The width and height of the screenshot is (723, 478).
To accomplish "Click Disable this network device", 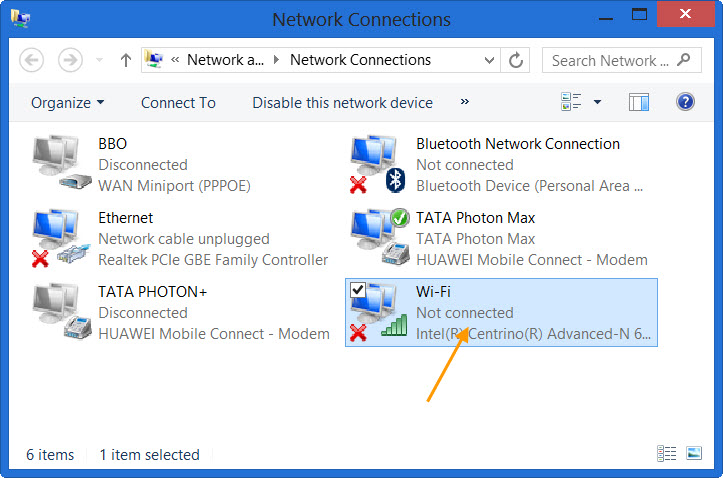I will pos(342,102).
